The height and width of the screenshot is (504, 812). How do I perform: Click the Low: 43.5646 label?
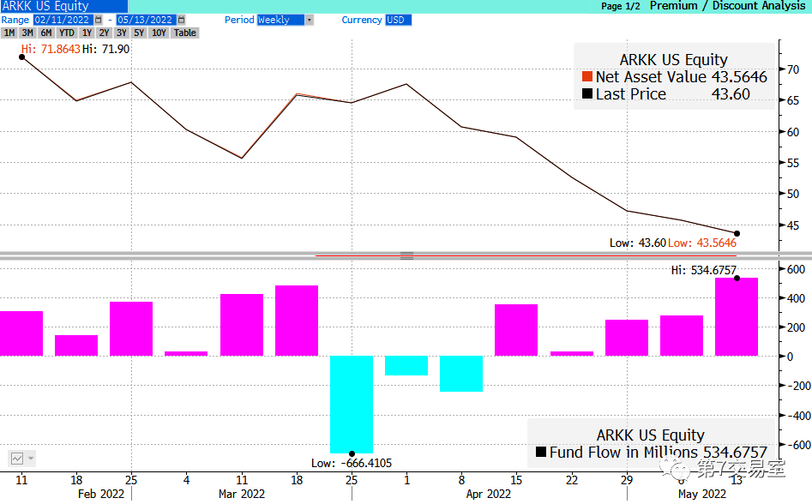(702, 243)
